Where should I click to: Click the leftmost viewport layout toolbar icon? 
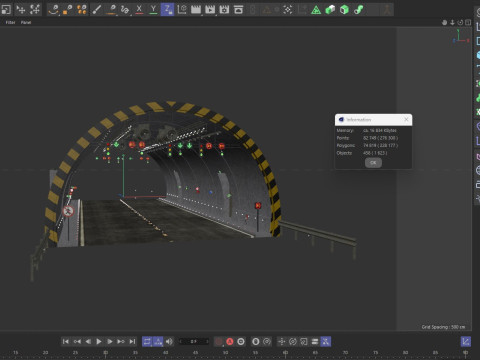(6, 9)
